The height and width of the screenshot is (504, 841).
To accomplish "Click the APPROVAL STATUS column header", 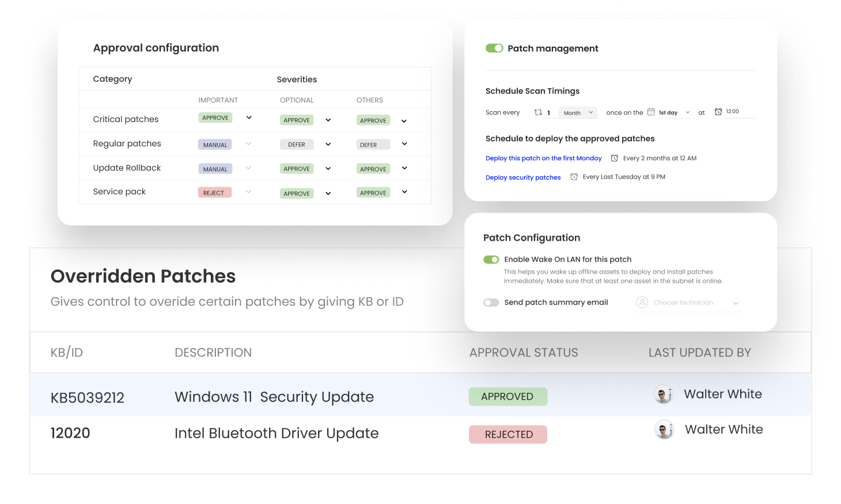I will click(x=524, y=353).
